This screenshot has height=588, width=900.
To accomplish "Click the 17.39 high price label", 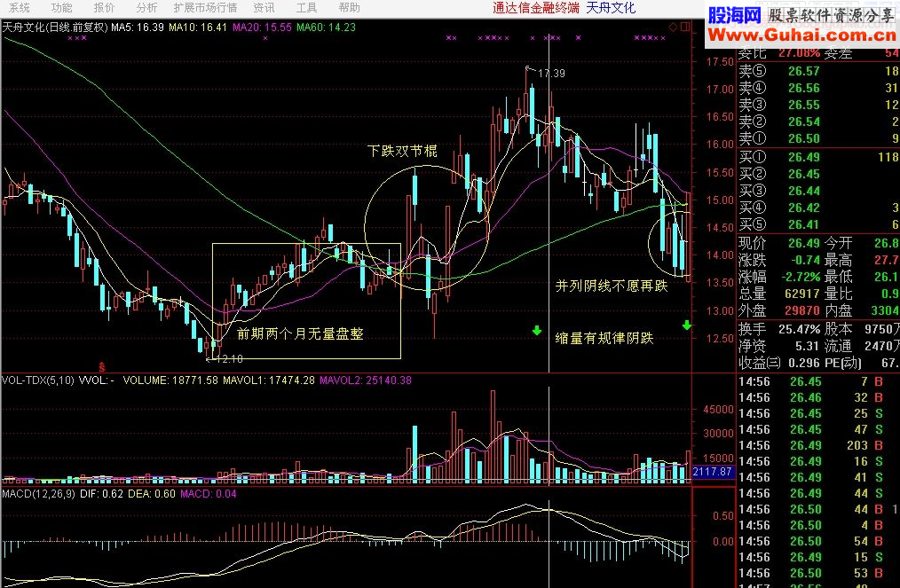I will (x=551, y=74).
